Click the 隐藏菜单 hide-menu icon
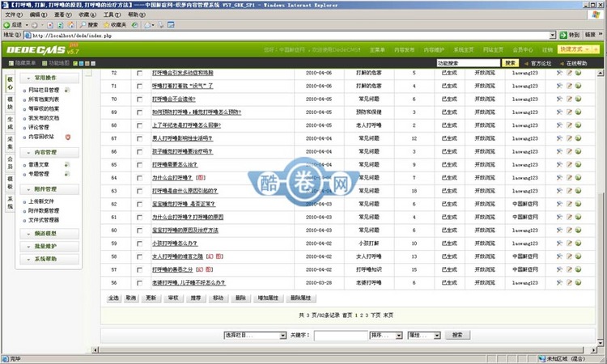Screen dimensions: 607x364 (x=11, y=63)
